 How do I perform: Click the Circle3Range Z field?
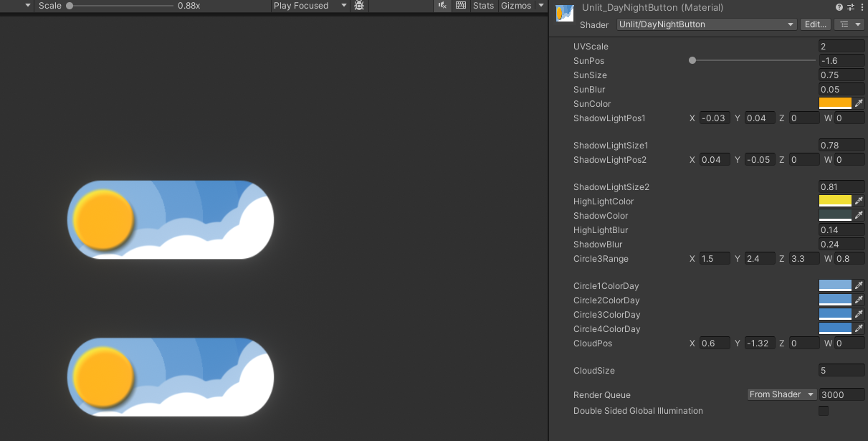(804, 258)
